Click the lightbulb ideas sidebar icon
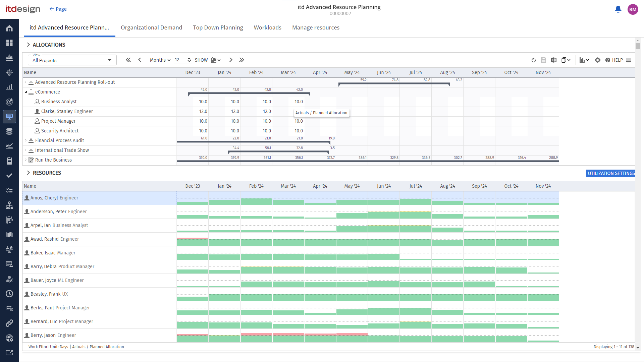Screen dimensions: 644x362 9,72
